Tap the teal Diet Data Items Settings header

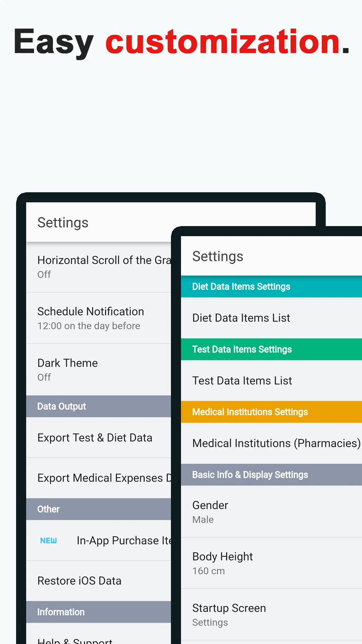[x=271, y=286]
